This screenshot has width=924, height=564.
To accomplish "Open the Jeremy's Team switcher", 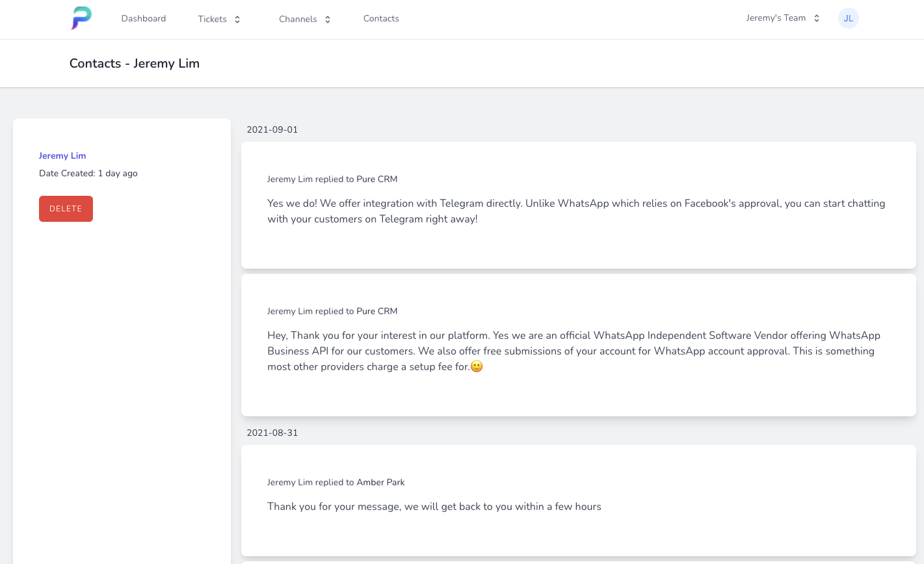I will click(776, 18).
